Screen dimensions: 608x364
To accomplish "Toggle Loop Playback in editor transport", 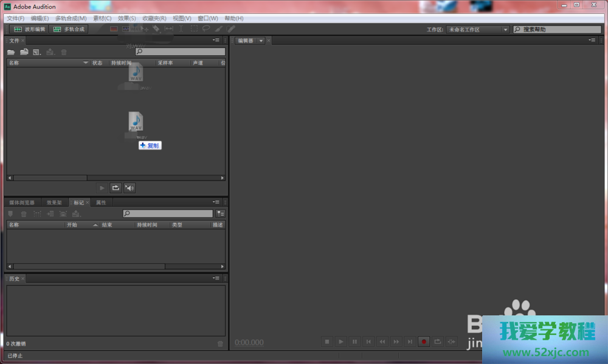I will [438, 342].
